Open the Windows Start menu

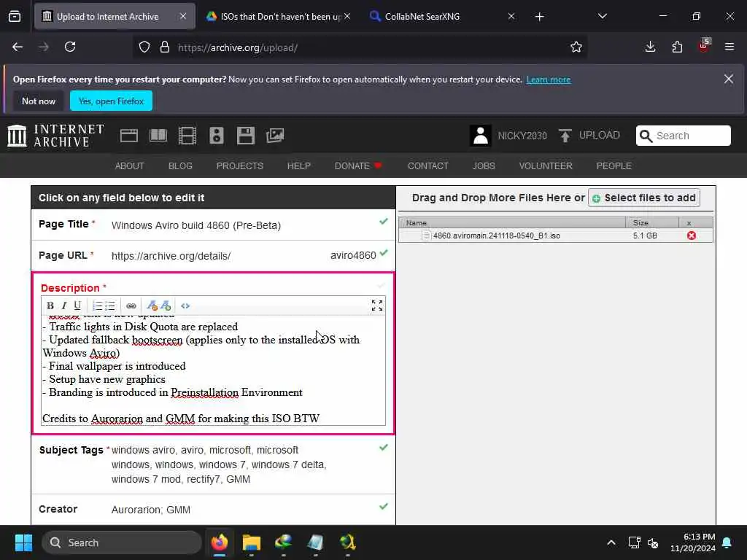click(23, 542)
